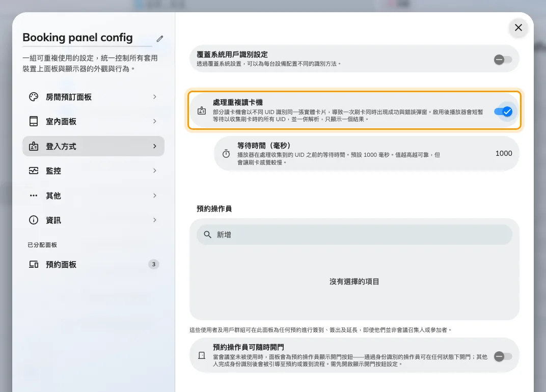Click the door icon beside 預約操作員可隨時開門
The image size is (546, 392).
202,355
